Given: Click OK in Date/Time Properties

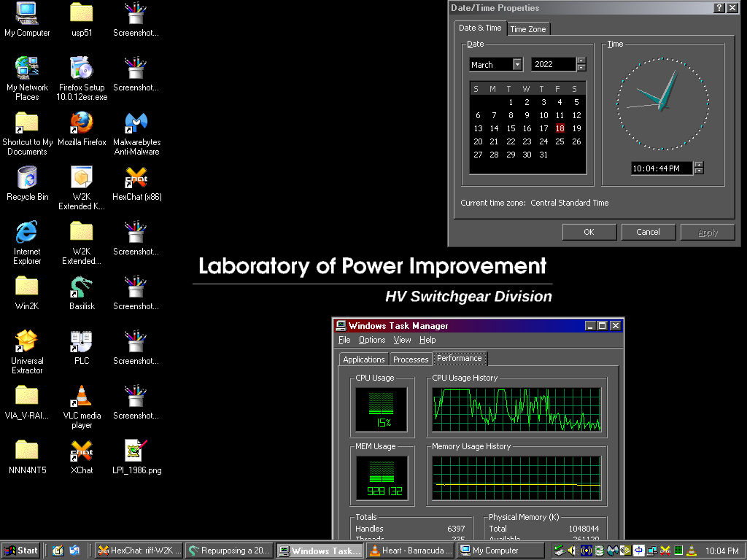Looking at the screenshot, I should tap(589, 232).
